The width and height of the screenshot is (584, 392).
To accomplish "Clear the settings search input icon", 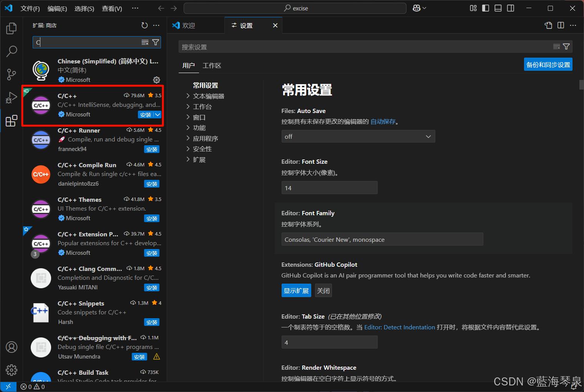I will tap(556, 47).
